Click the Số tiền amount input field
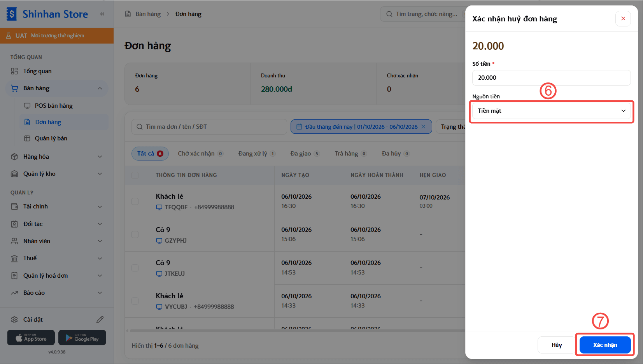This screenshot has height=364, width=643. click(x=552, y=78)
